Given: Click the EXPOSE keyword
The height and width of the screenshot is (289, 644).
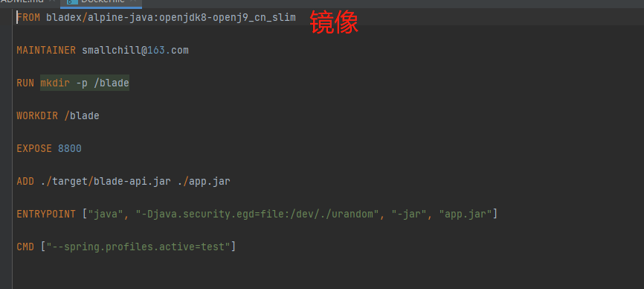Looking at the screenshot, I should (34, 149).
